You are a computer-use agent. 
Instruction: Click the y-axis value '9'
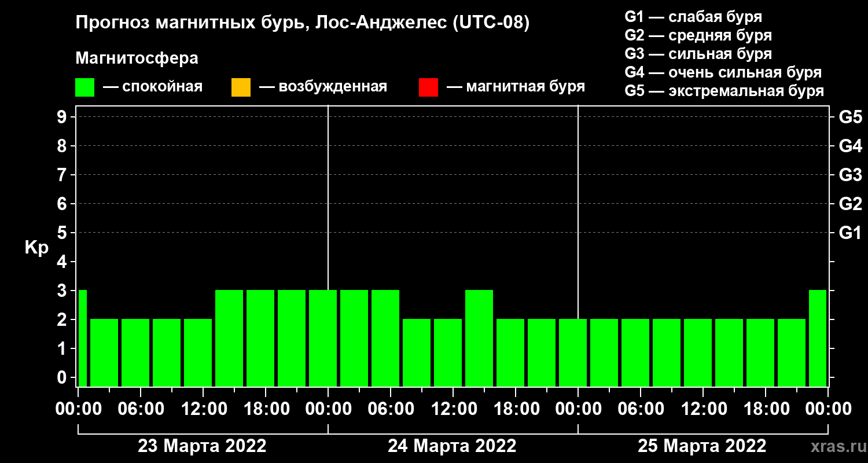[63, 117]
